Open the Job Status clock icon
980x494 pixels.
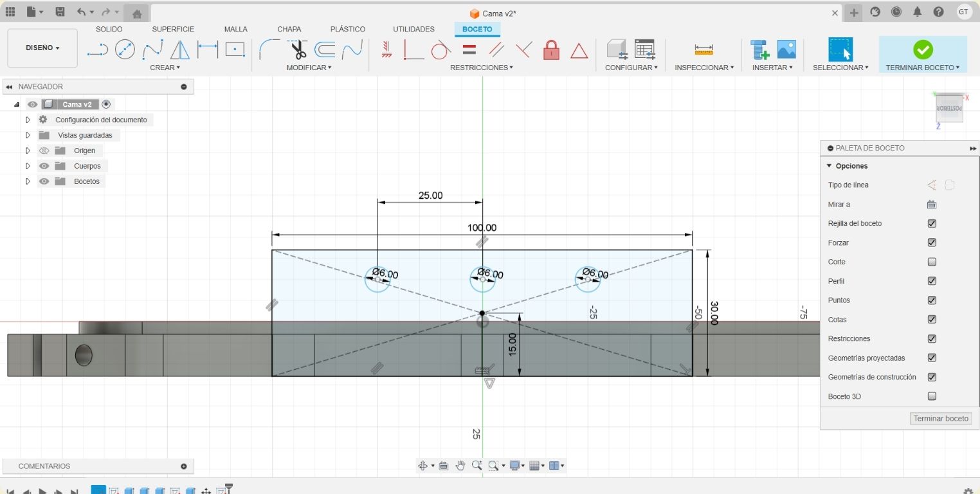pos(896,12)
